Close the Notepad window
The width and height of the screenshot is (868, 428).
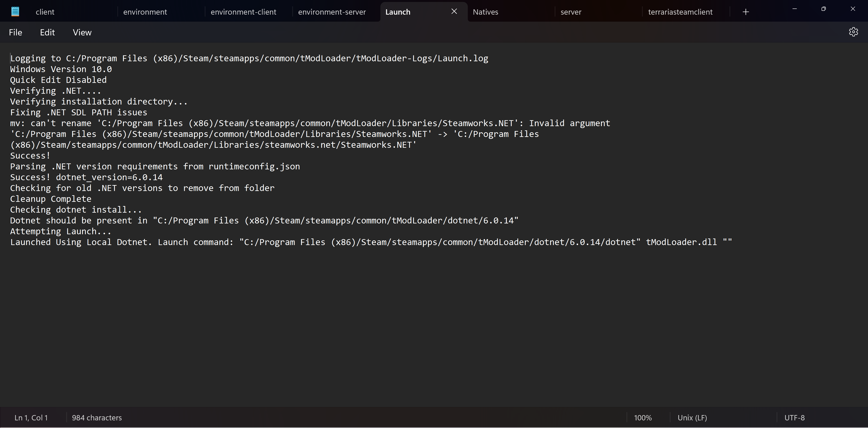click(x=853, y=9)
